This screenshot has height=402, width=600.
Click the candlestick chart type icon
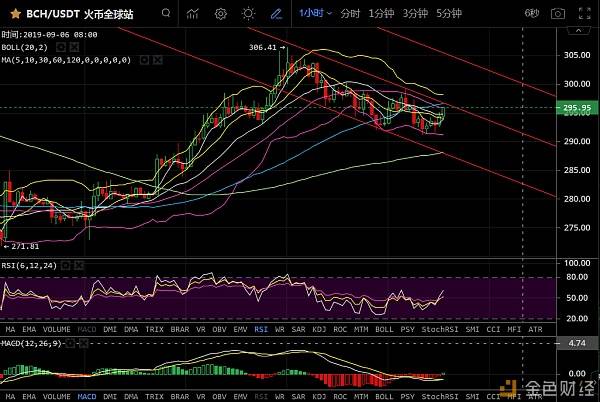[x=192, y=14]
